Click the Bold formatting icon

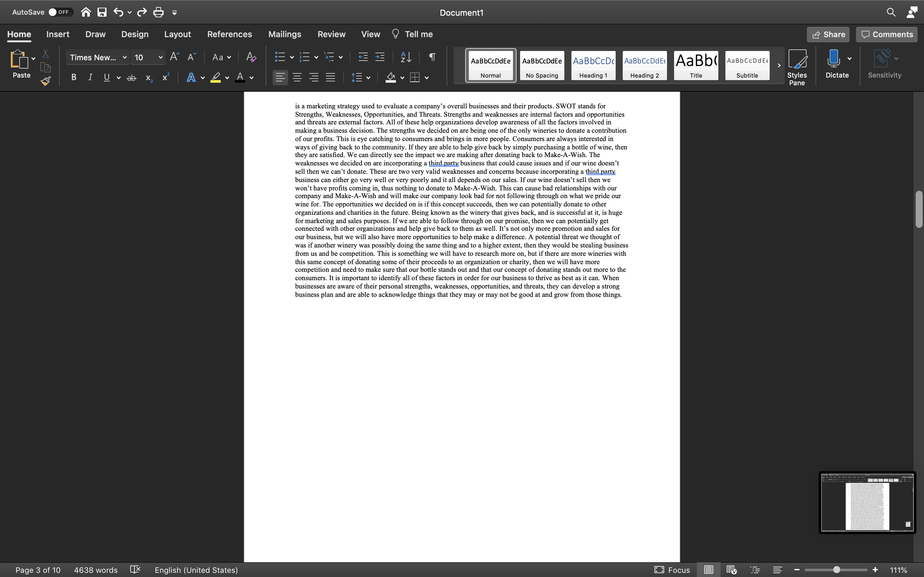(74, 79)
